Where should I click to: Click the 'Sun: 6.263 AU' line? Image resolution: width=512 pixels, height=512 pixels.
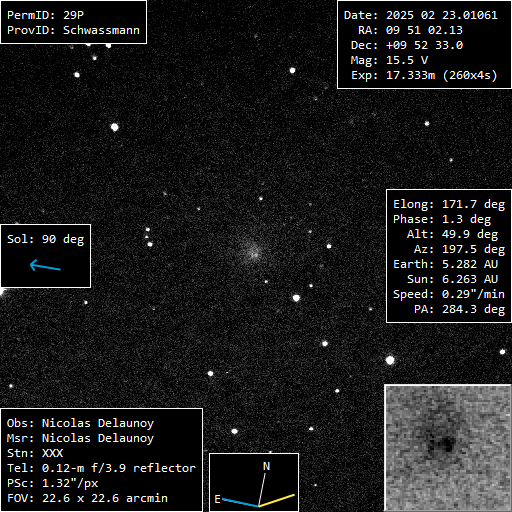452,279
